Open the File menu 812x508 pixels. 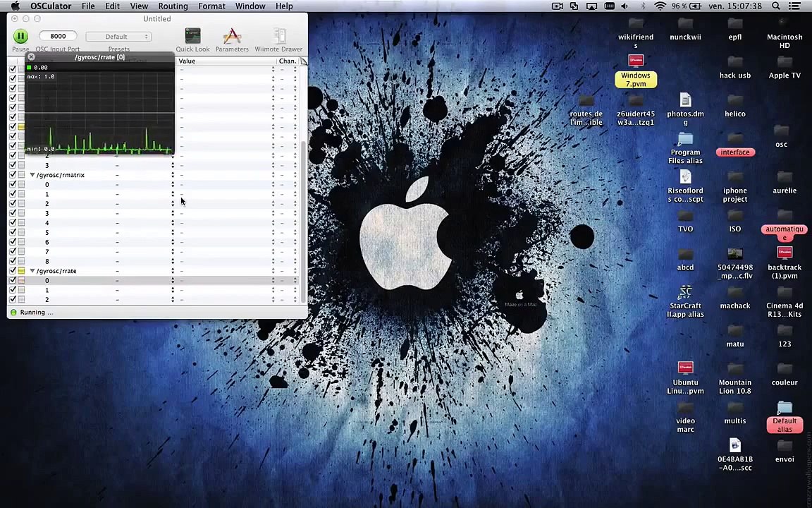pos(88,6)
